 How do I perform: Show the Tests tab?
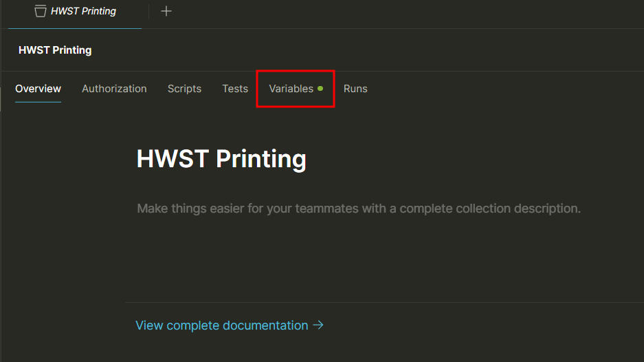235,89
